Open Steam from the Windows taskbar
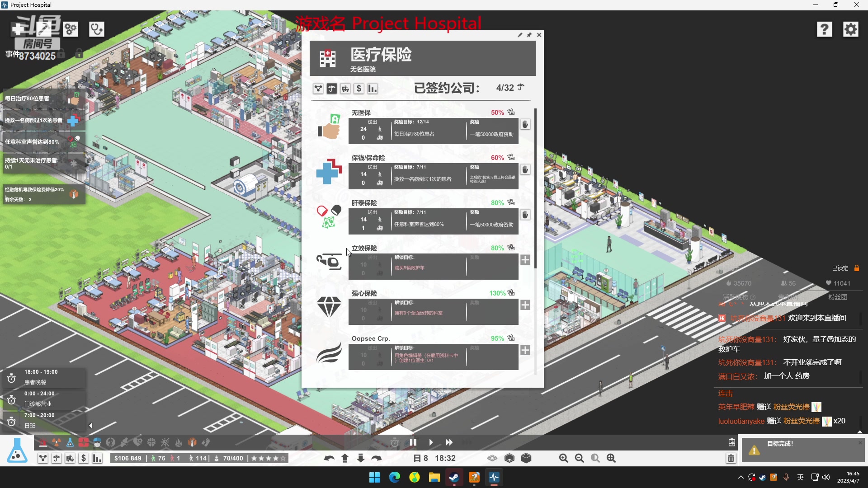This screenshot has width=868, height=488. [454, 478]
